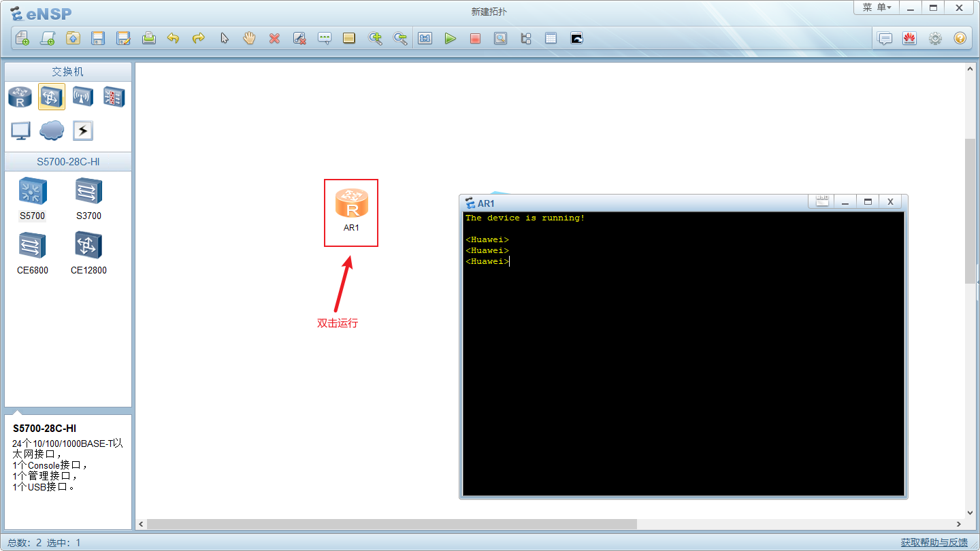The height and width of the screenshot is (551, 980).
Task: Click the S5700-28C-HI description title
Action: tap(44, 429)
